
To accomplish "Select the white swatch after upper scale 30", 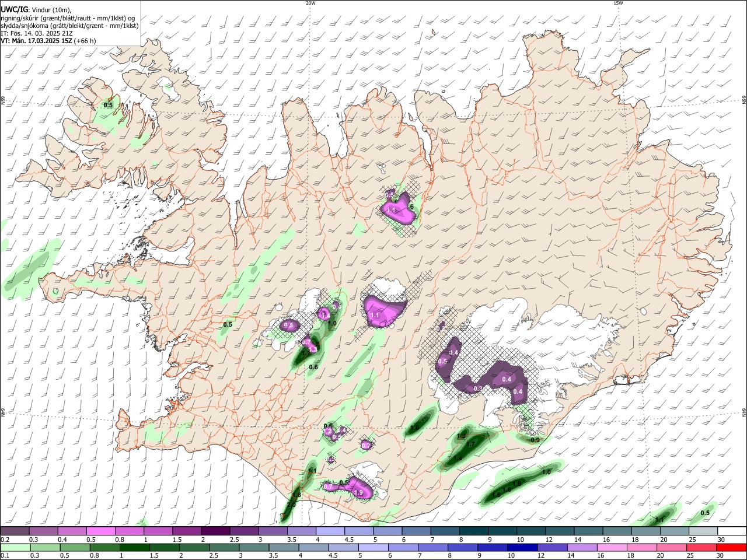I will (731, 531).
